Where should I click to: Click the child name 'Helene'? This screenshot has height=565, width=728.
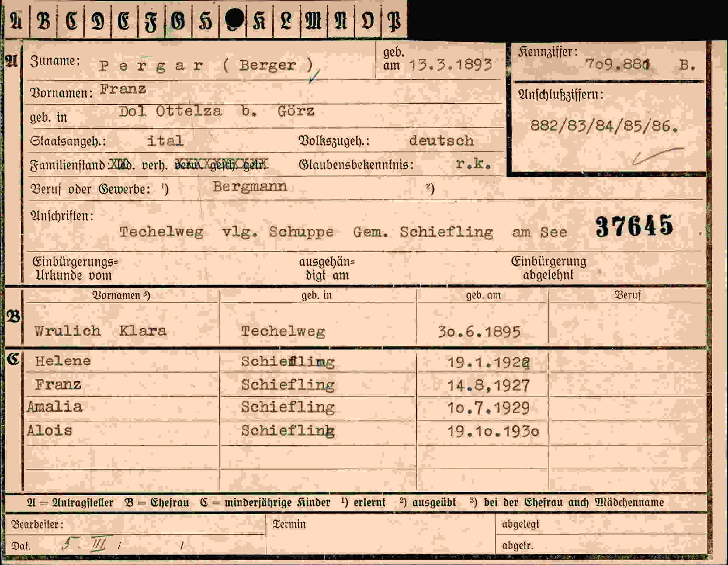63,361
